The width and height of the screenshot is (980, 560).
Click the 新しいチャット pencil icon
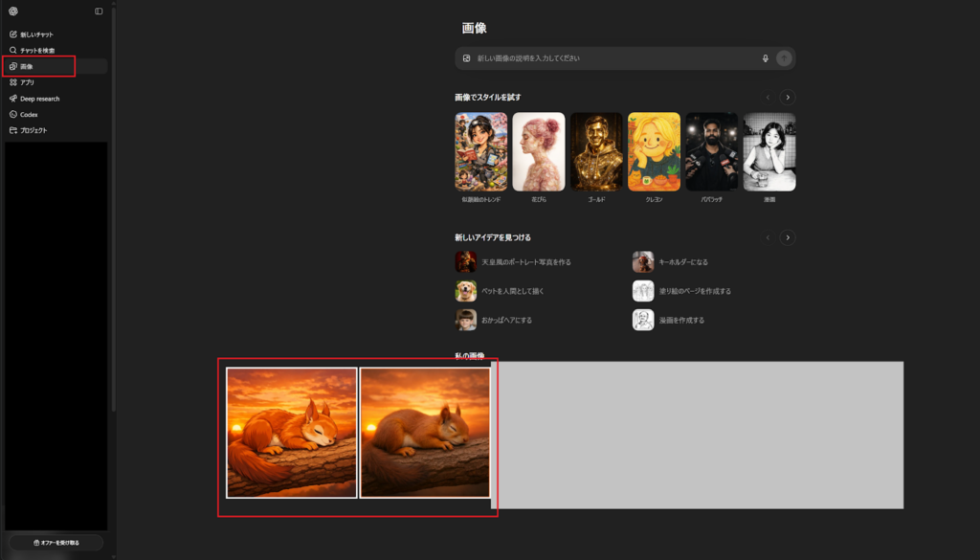(12, 34)
